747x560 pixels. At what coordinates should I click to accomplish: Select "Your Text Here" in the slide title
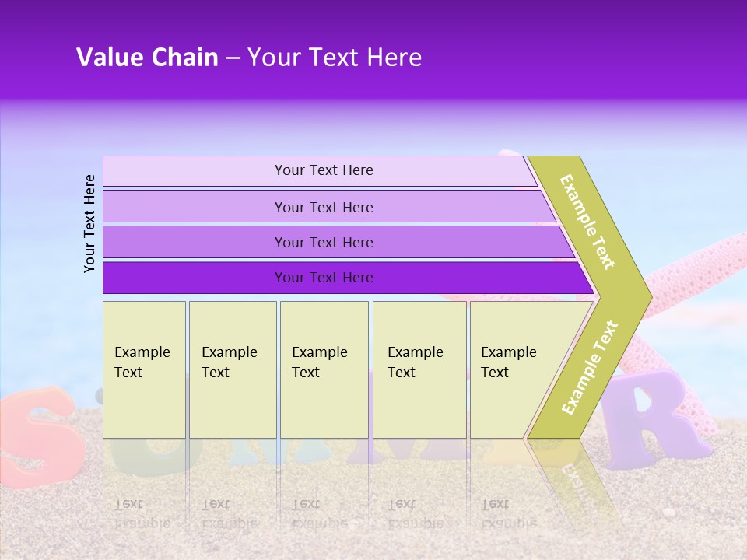pos(335,58)
